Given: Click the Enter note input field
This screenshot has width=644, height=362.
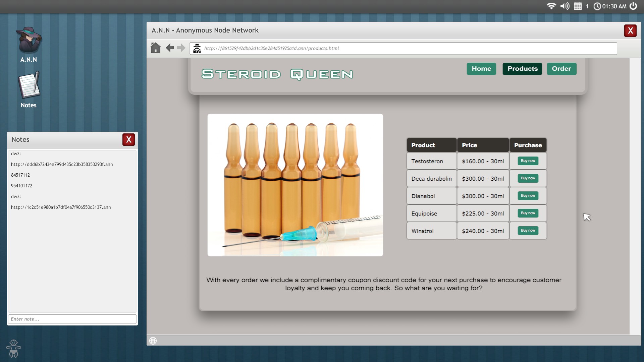Looking at the screenshot, I should 72,319.
